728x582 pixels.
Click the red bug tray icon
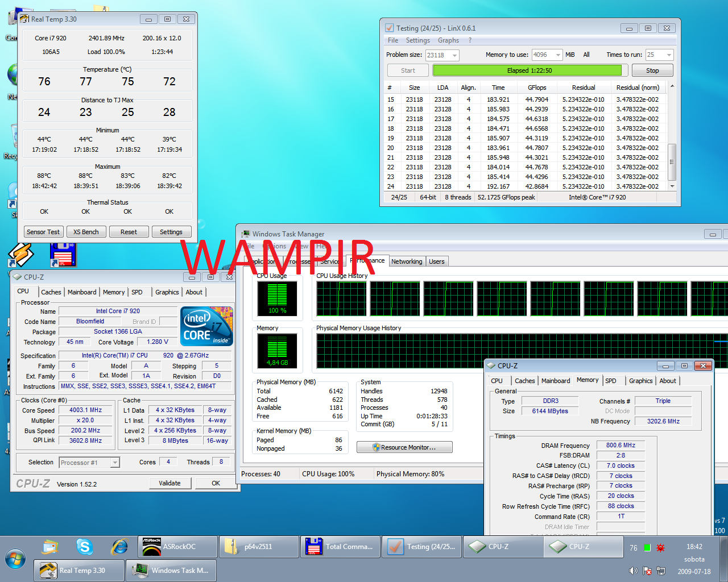661,548
